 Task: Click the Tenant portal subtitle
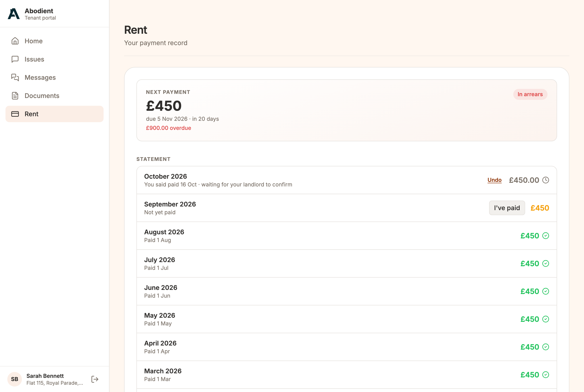(40, 18)
